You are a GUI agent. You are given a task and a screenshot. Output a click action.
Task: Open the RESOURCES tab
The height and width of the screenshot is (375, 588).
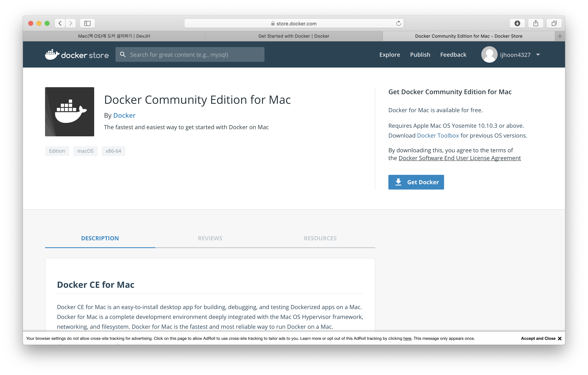(x=320, y=238)
